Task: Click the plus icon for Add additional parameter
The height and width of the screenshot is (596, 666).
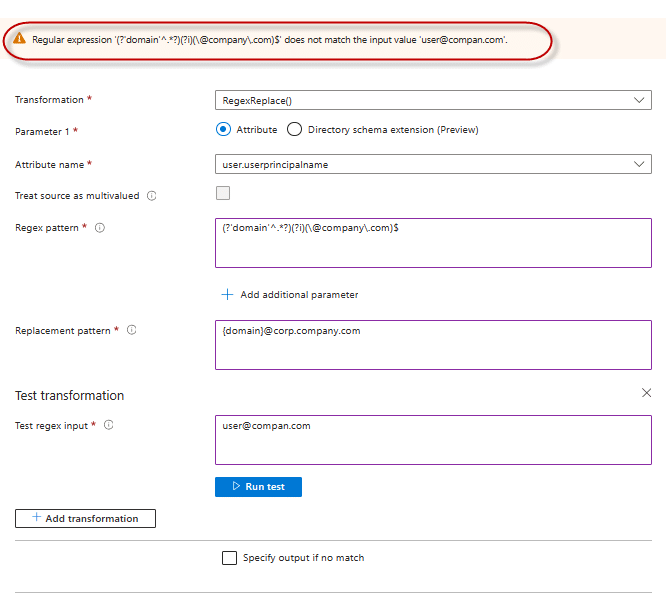Action: tap(227, 295)
